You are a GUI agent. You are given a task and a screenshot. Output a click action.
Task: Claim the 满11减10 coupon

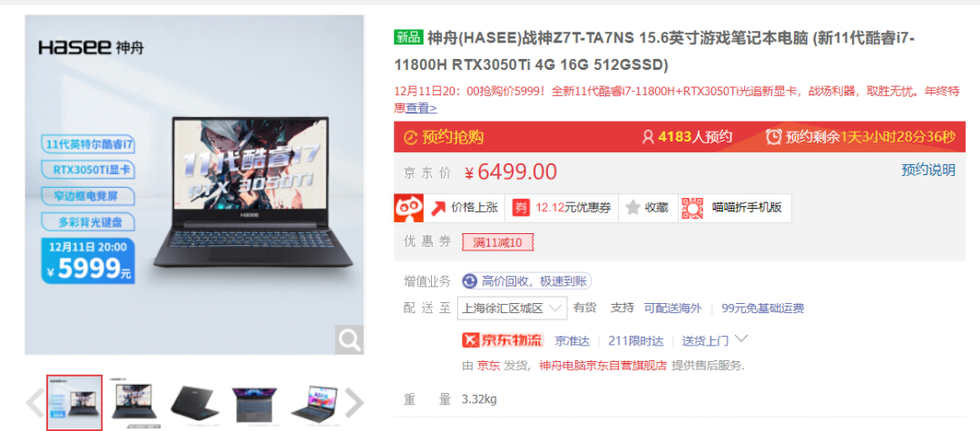pos(497,242)
